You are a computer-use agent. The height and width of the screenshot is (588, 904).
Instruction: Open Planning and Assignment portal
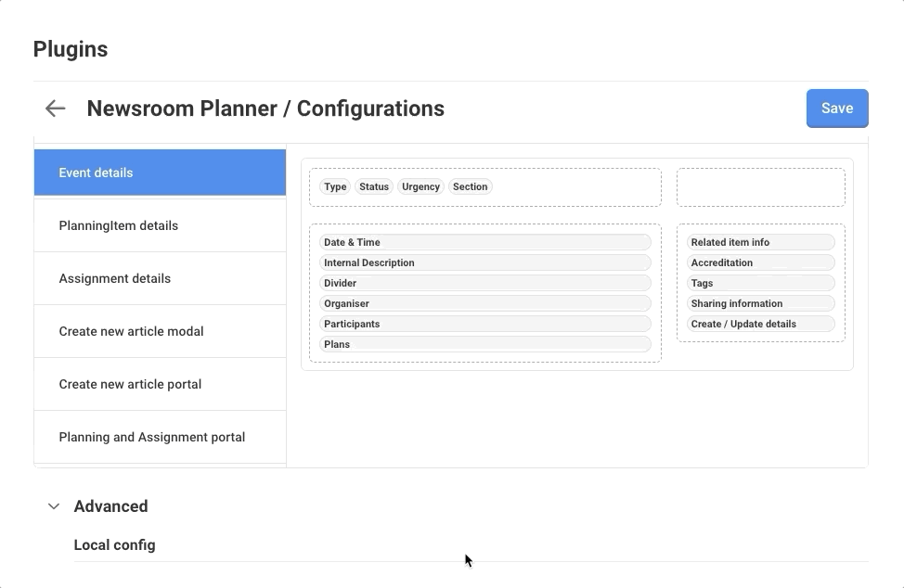pyautogui.click(x=160, y=437)
